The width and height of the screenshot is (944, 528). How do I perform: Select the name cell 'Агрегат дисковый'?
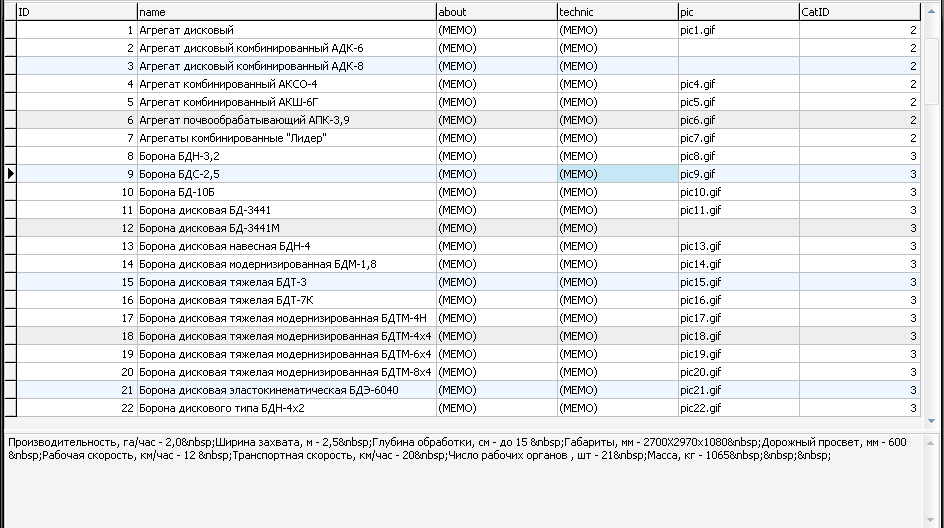pos(286,30)
